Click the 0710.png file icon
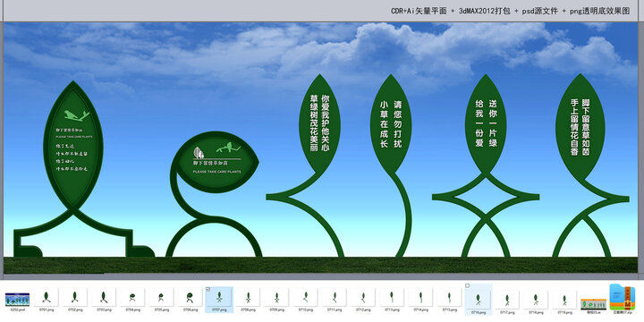 click(305, 297)
